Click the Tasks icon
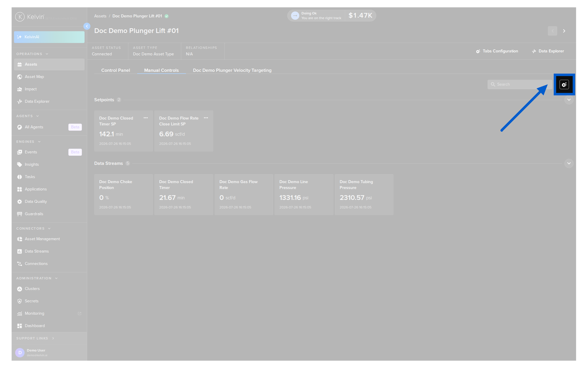 20,177
